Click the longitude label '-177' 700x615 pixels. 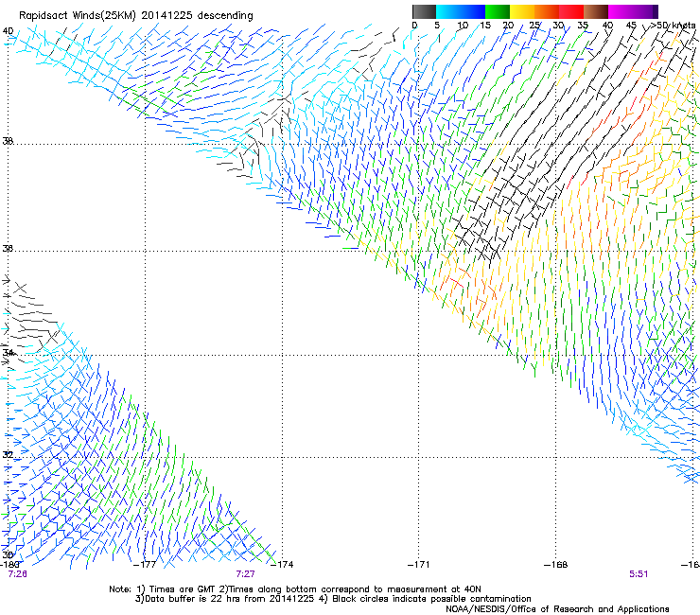(145, 565)
